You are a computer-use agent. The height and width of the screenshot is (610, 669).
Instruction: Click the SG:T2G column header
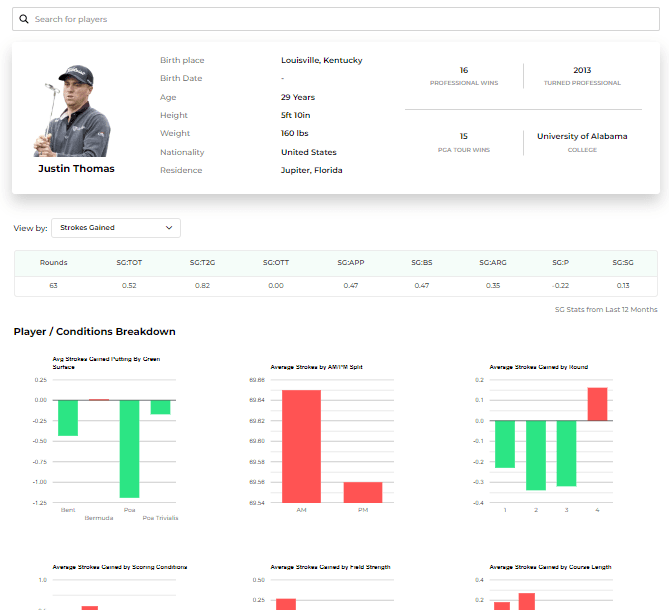[202, 262]
